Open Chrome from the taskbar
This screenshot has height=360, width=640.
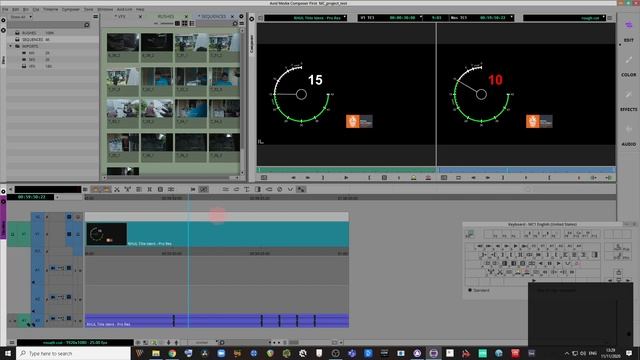172,353
